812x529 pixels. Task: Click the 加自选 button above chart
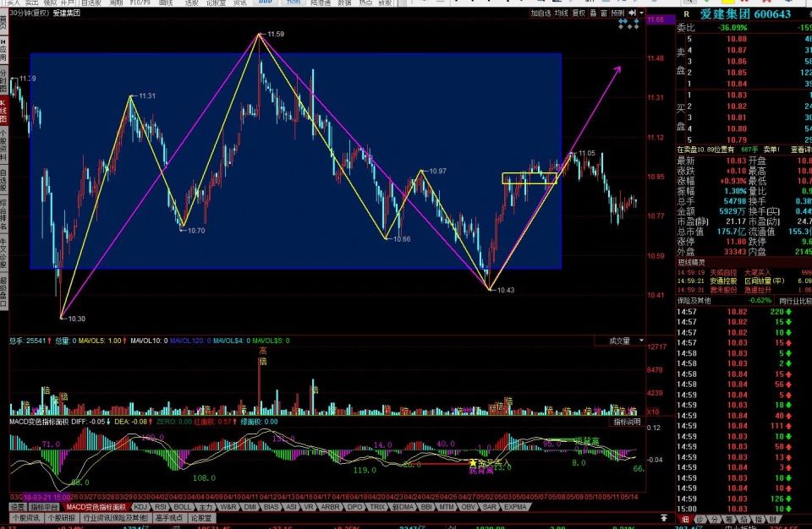[x=540, y=14]
